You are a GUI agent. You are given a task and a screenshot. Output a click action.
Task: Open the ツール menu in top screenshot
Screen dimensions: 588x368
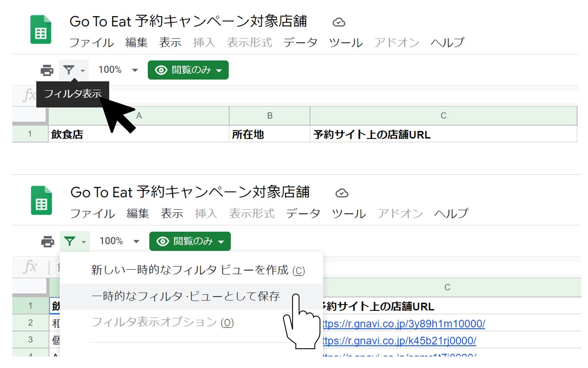pos(346,42)
